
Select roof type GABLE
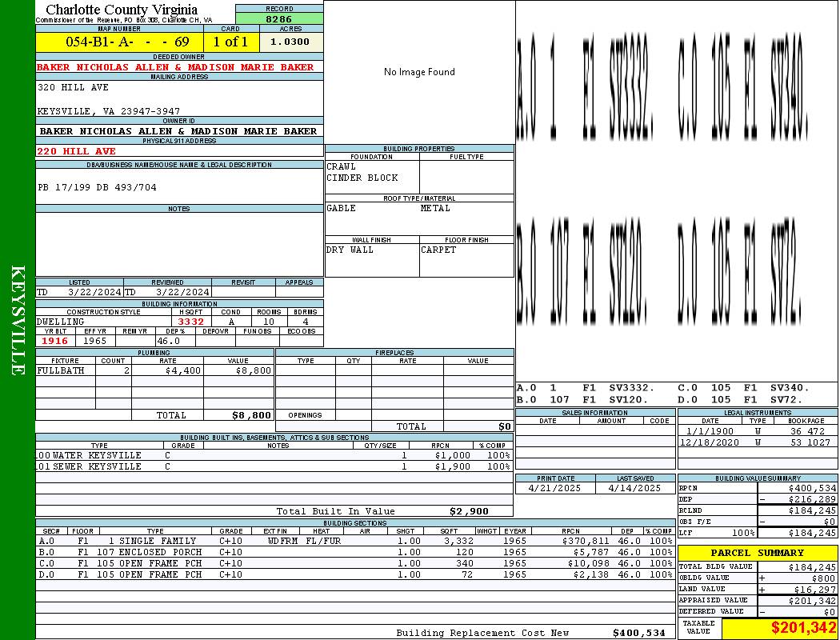coord(342,208)
